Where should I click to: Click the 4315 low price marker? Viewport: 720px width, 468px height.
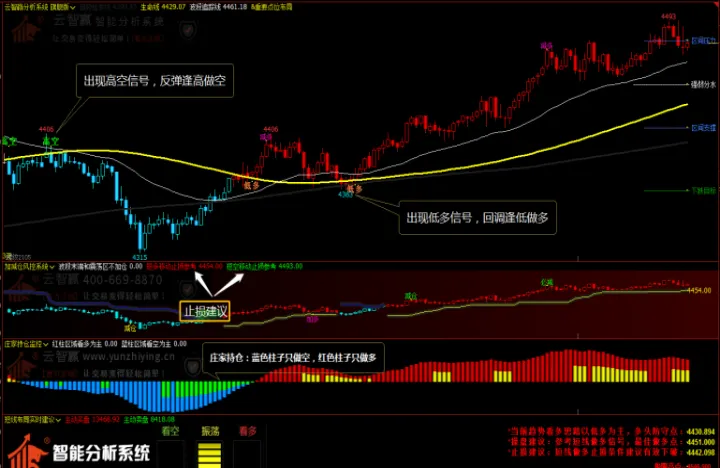click(x=141, y=256)
